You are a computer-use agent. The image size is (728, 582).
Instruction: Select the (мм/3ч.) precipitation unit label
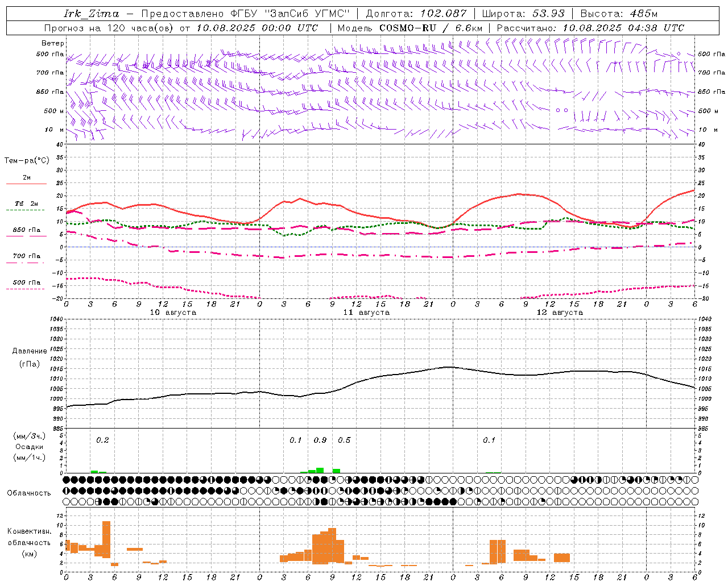tap(29, 436)
